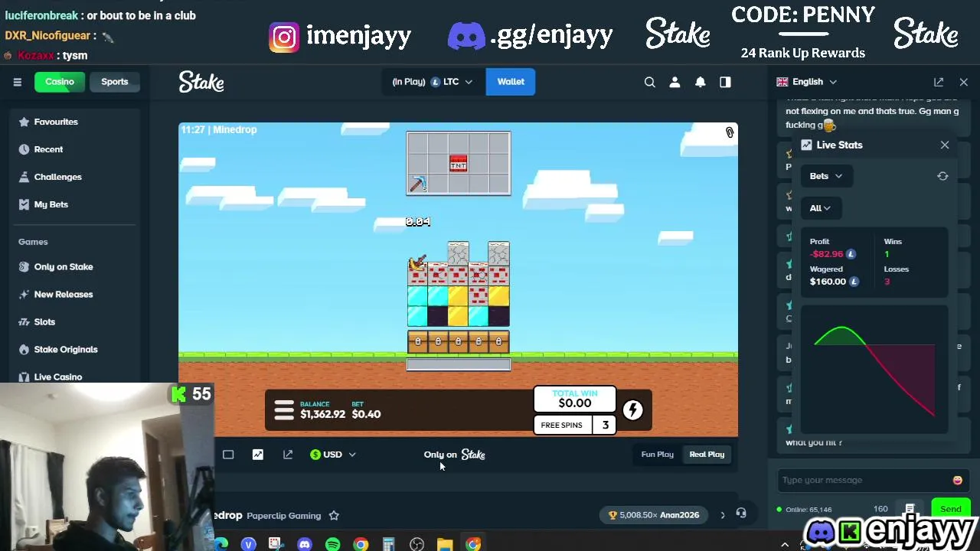Open live stats chart icon below game
This screenshot has width=980, height=551.
(258, 455)
